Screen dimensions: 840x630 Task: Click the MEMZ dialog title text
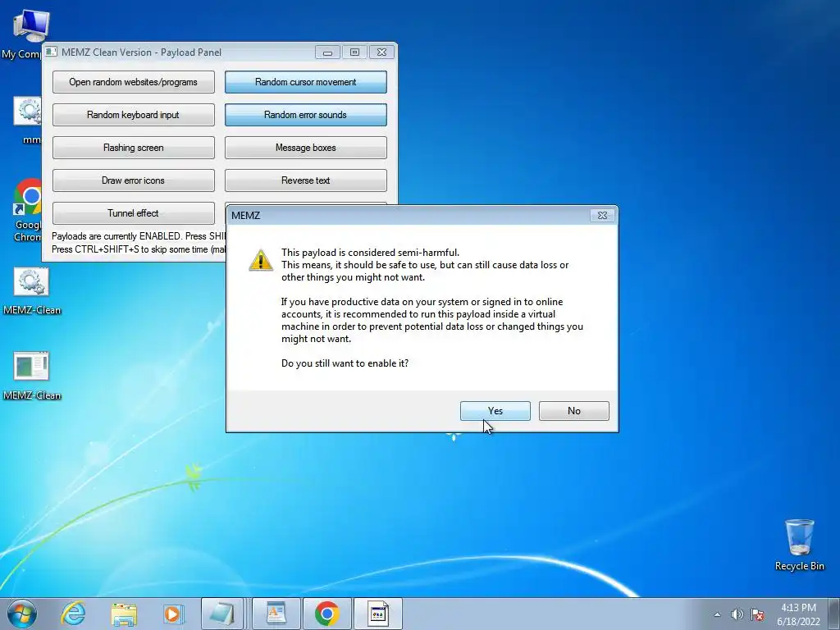tap(245, 216)
